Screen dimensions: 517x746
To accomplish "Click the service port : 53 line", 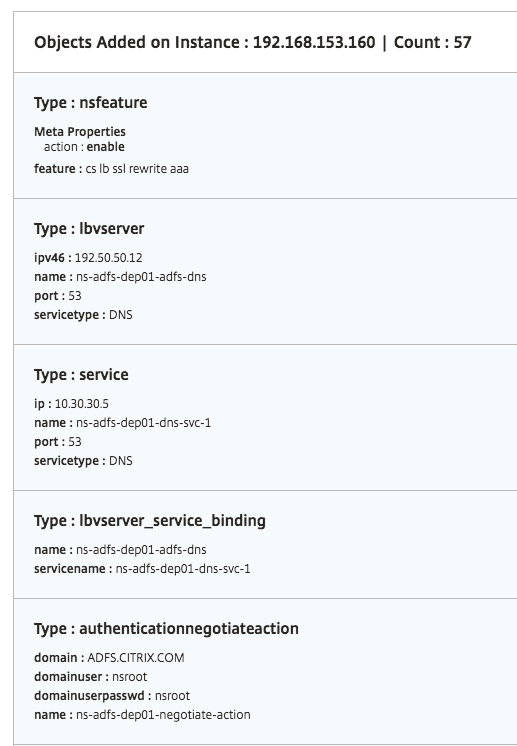I will 58,442.
